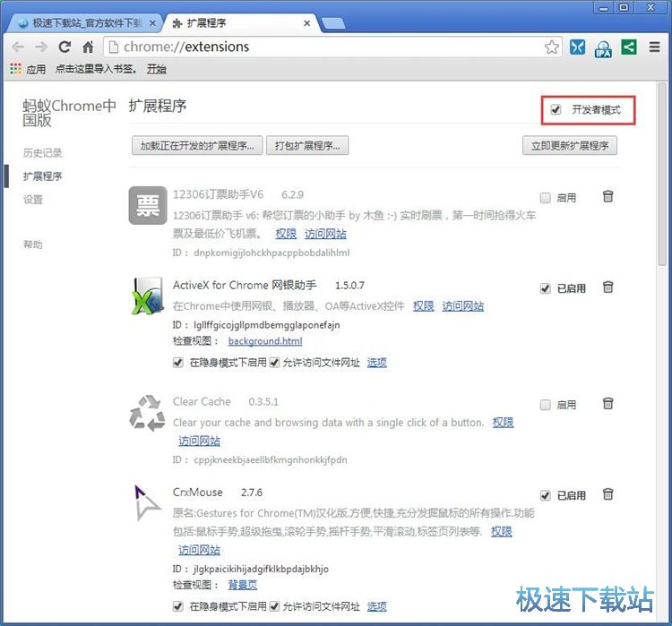Click the green share extension icon
The image size is (672, 626).
pyautogui.click(x=629, y=47)
